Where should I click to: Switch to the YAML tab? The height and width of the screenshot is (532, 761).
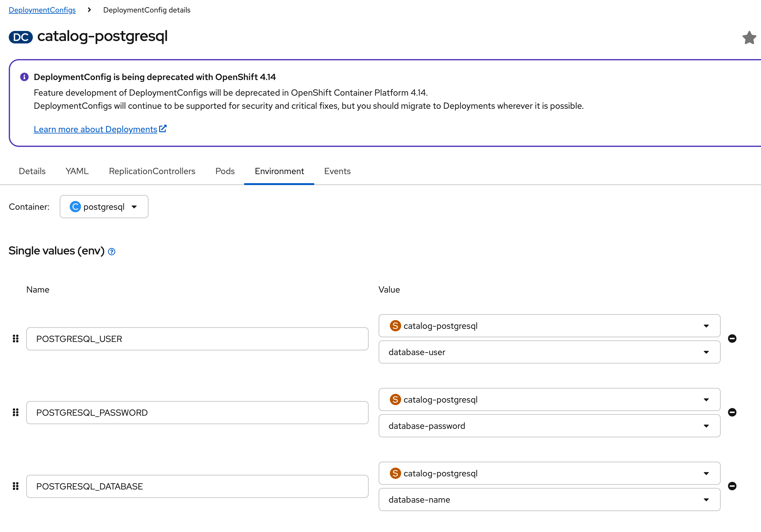coord(77,171)
